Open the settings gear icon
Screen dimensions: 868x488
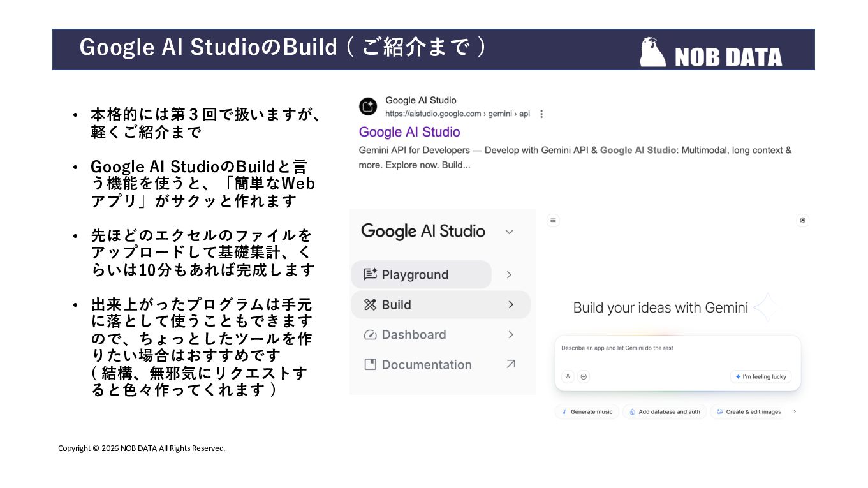(803, 220)
